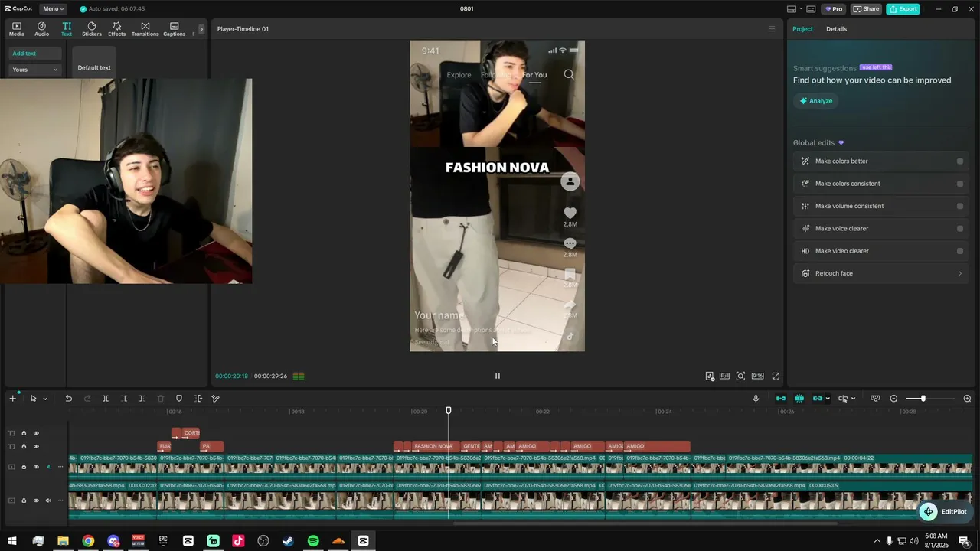Select the Default text preset thumbnail
Screen dimensions: 980x551
click(x=94, y=63)
